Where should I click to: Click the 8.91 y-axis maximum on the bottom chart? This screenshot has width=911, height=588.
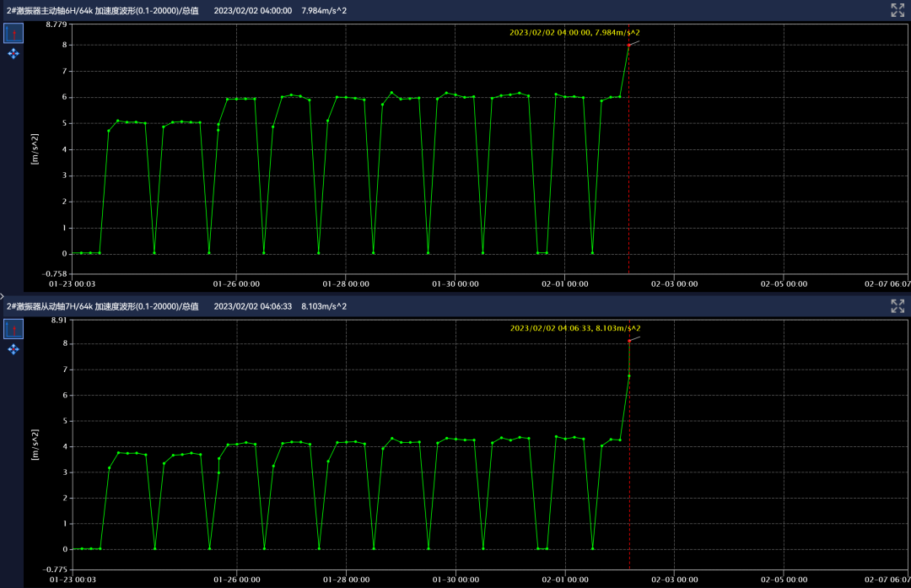(x=58, y=320)
